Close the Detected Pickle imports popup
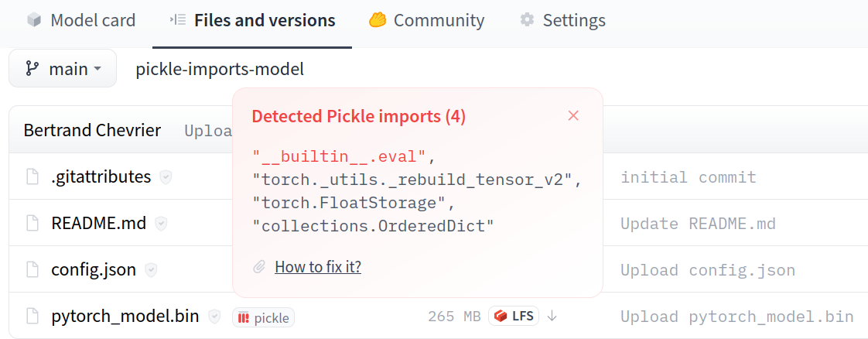Screen dimensions: 868x339 click(x=573, y=116)
